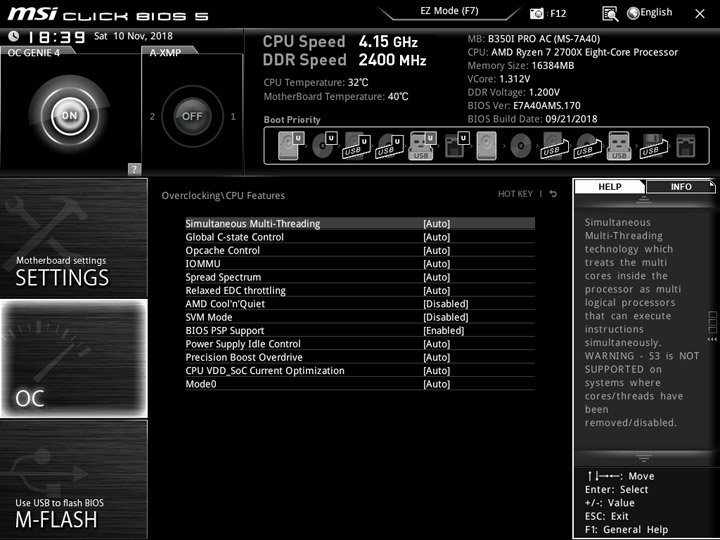Click the HOT KEY button
720x540 pixels.
515,194
